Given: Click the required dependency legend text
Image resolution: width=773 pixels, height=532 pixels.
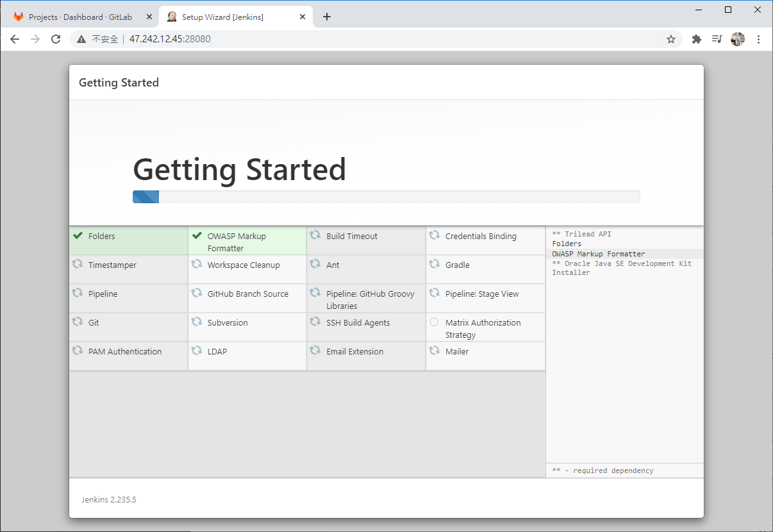Looking at the screenshot, I should (603, 470).
